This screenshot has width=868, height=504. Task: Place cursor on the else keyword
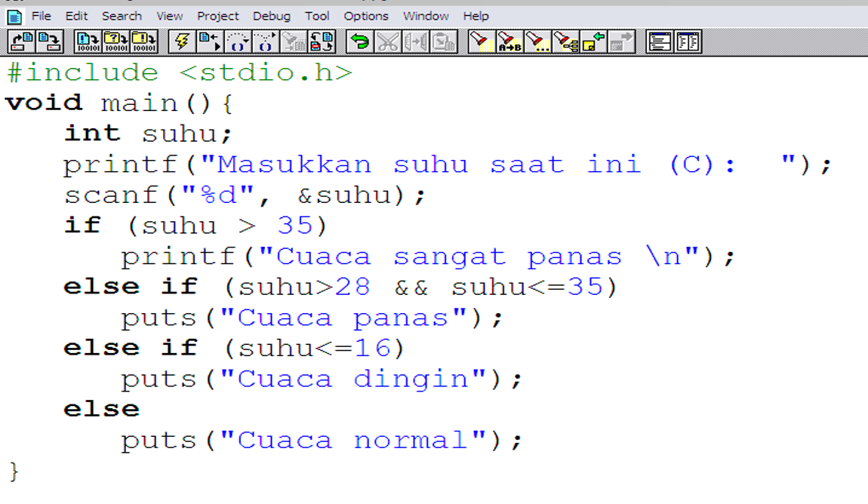pos(100,408)
